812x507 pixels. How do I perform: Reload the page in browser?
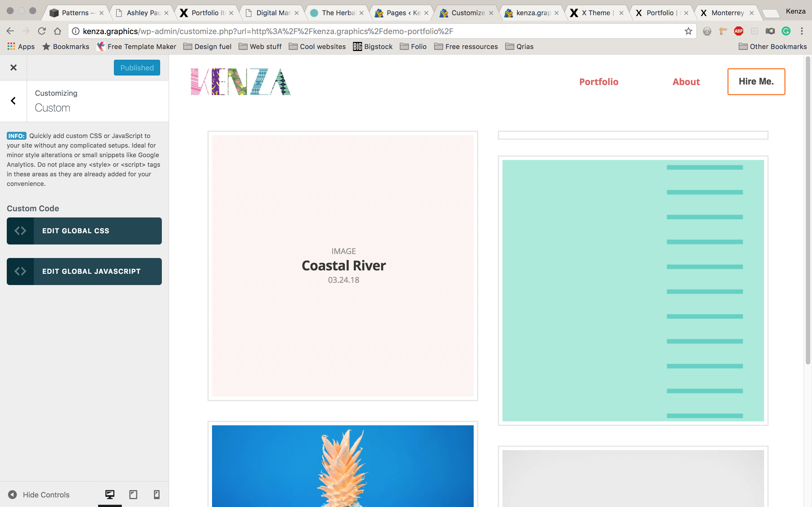tap(42, 31)
